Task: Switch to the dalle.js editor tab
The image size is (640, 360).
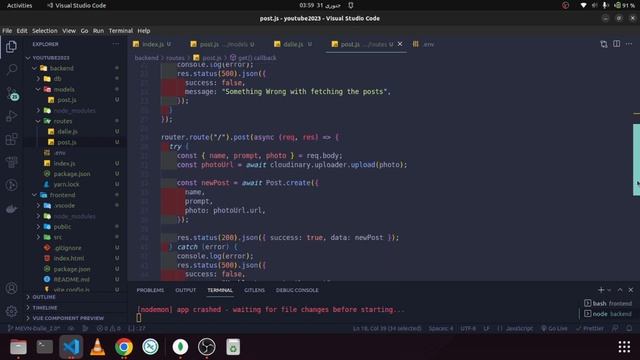Action: click(x=293, y=44)
